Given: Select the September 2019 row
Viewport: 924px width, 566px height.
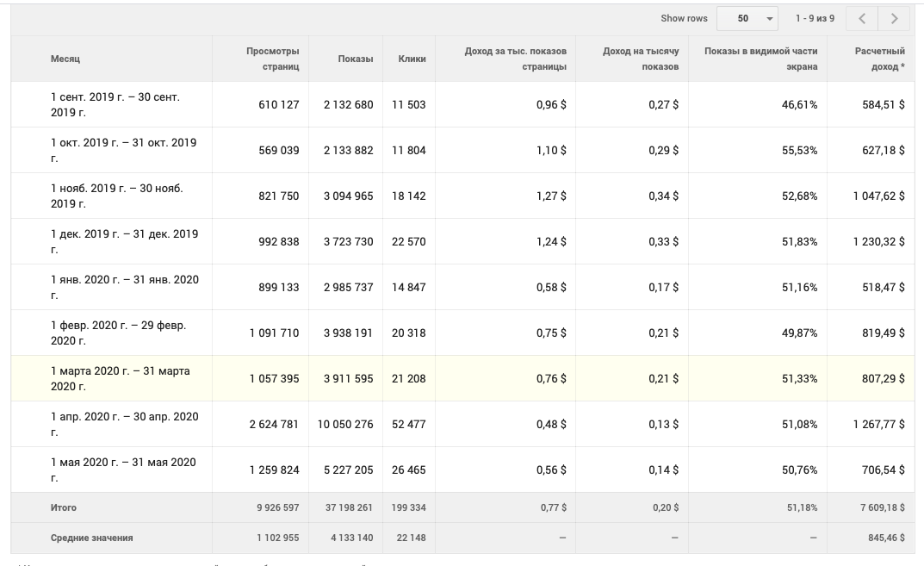Looking at the screenshot, I should pos(115,105).
